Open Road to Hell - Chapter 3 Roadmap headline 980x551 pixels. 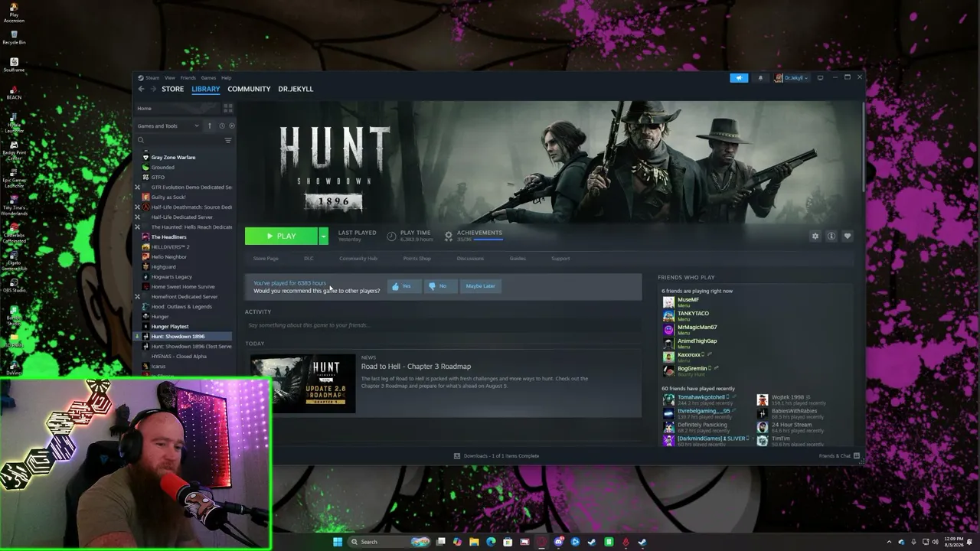click(x=416, y=367)
